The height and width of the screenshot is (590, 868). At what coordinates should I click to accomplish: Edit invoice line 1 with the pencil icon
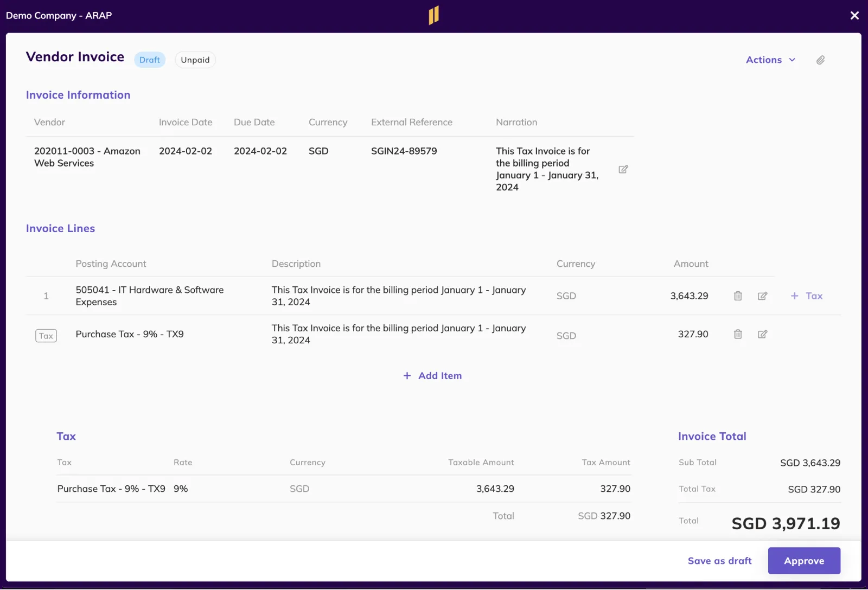point(762,296)
